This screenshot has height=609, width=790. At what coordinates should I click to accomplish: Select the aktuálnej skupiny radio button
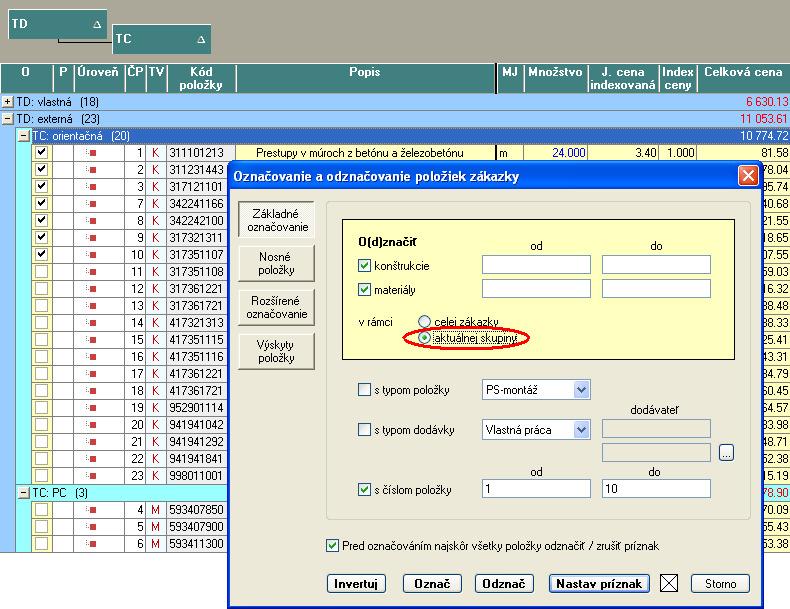[x=424, y=337]
